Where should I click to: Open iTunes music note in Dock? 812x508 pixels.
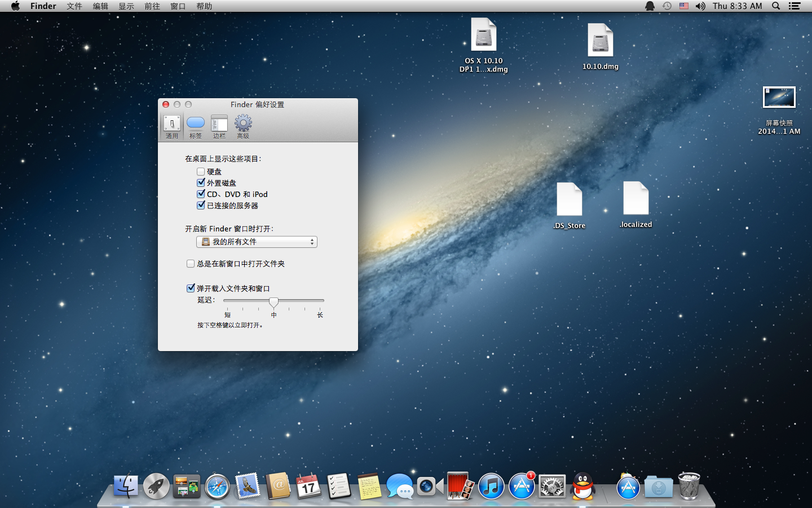(x=491, y=486)
